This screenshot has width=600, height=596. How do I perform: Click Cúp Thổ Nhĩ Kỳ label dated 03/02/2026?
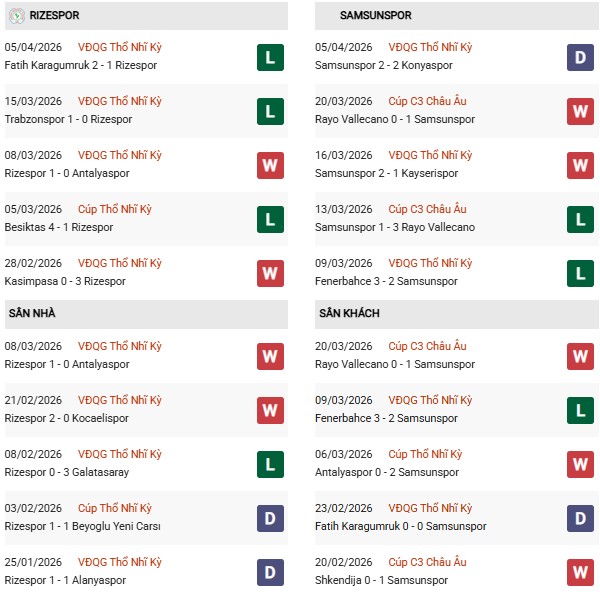point(114,508)
